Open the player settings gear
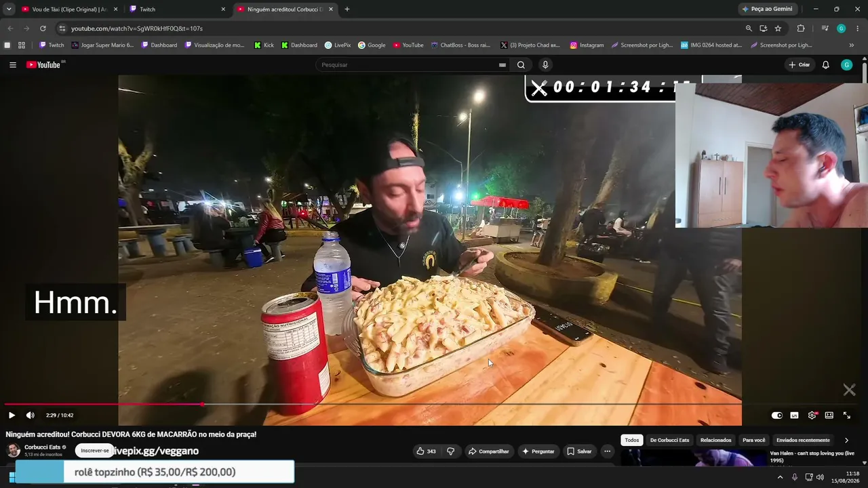 [812, 415]
